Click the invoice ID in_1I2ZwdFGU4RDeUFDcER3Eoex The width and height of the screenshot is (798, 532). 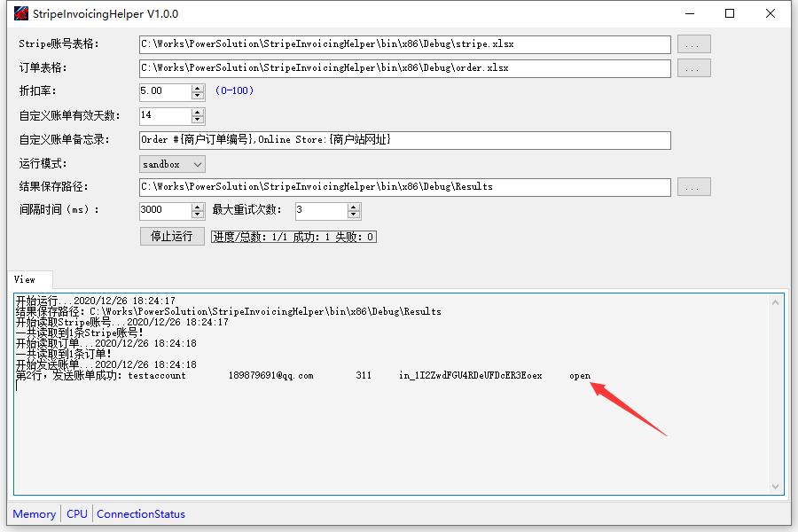point(470,376)
